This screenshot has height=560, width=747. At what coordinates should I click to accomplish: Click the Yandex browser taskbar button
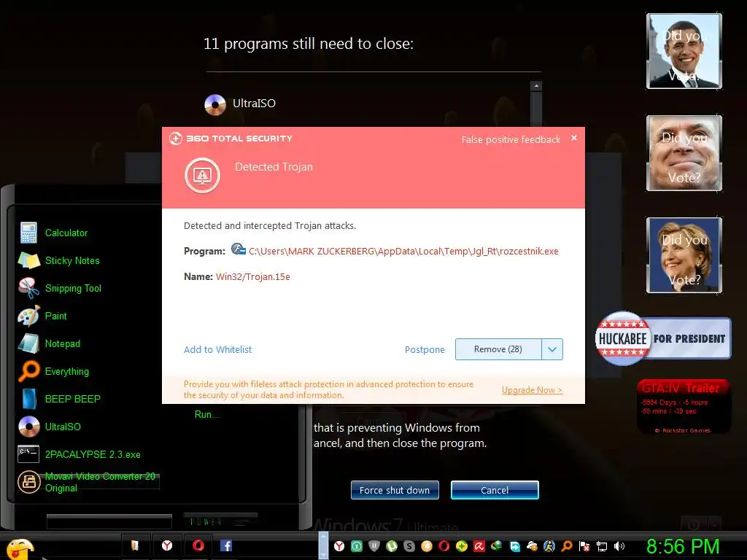[167, 545]
